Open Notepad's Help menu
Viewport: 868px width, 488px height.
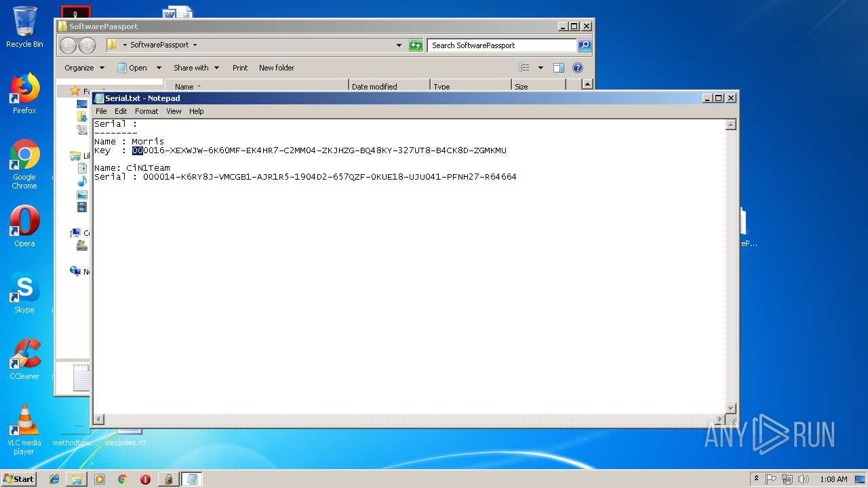(196, 111)
